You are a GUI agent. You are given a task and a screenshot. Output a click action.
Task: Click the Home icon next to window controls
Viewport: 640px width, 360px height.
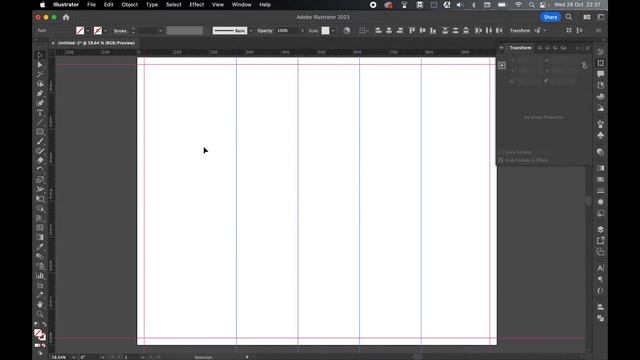[66, 17]
